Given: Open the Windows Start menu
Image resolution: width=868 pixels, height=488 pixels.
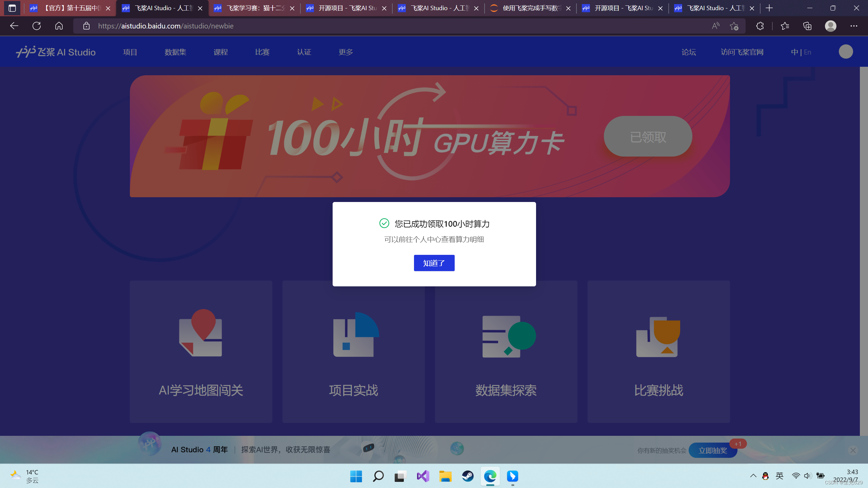Looking at the screenshot, I should pos(356,476).
